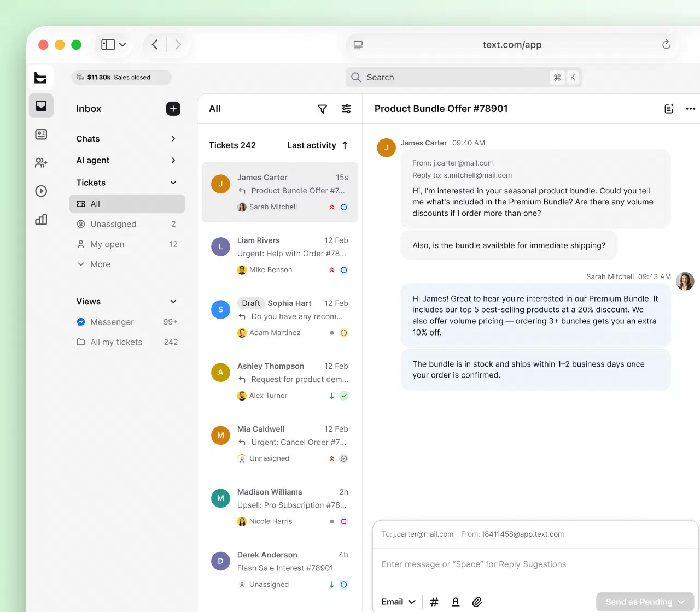The height and width of the screenshot is (612, 700).
Task: Open the Contacts card icon in left rail
Action: coord(41,134)
